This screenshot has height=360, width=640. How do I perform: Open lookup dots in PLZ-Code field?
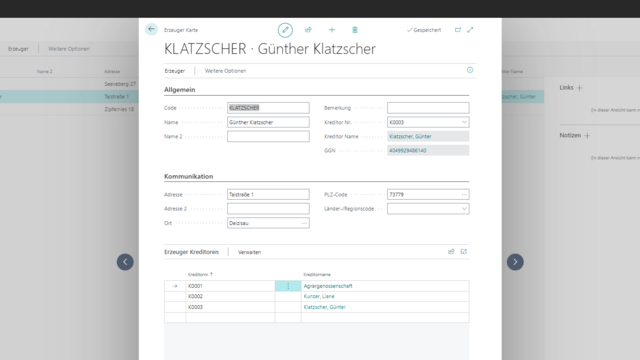[x=464, y=195]
